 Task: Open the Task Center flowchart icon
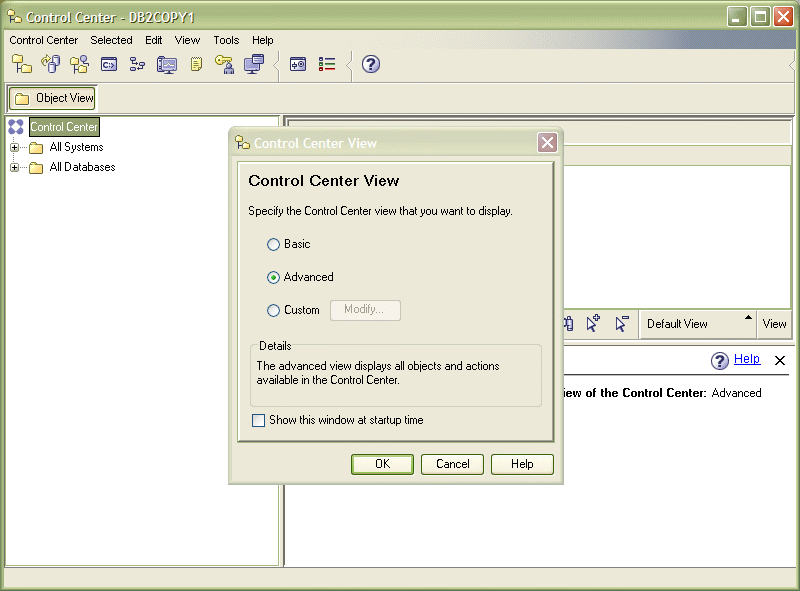(137, 64)
